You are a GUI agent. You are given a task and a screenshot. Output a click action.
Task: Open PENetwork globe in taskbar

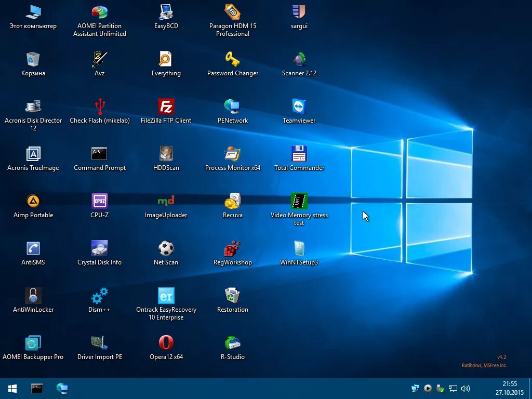(x=62, y=388)
